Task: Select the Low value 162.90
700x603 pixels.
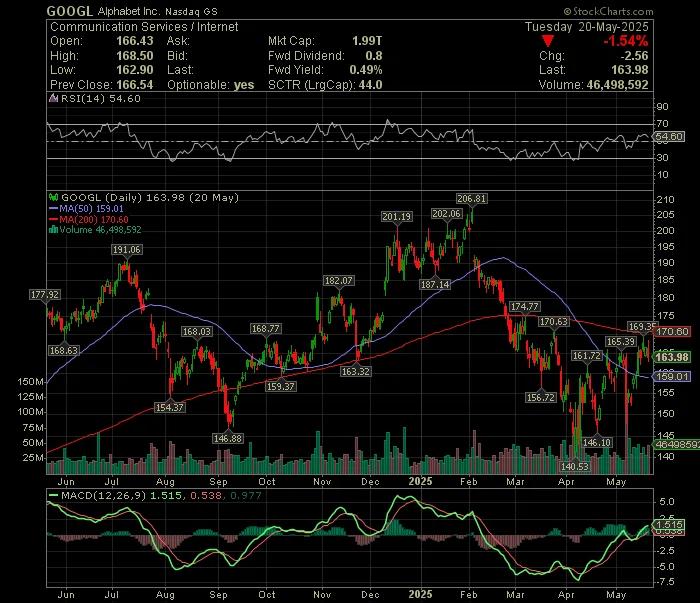Action: pyautogui.click(x=135, y=70)
